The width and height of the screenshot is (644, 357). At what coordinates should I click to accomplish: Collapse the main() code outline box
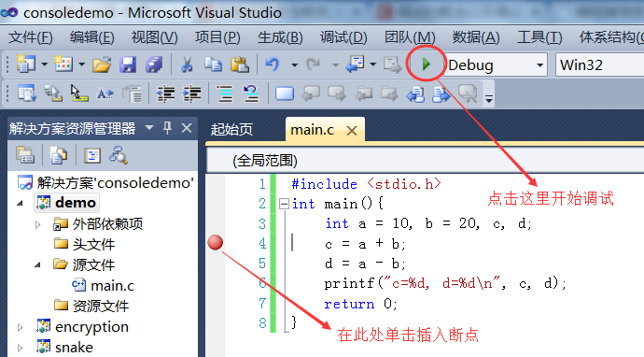(x=284, y=204)
